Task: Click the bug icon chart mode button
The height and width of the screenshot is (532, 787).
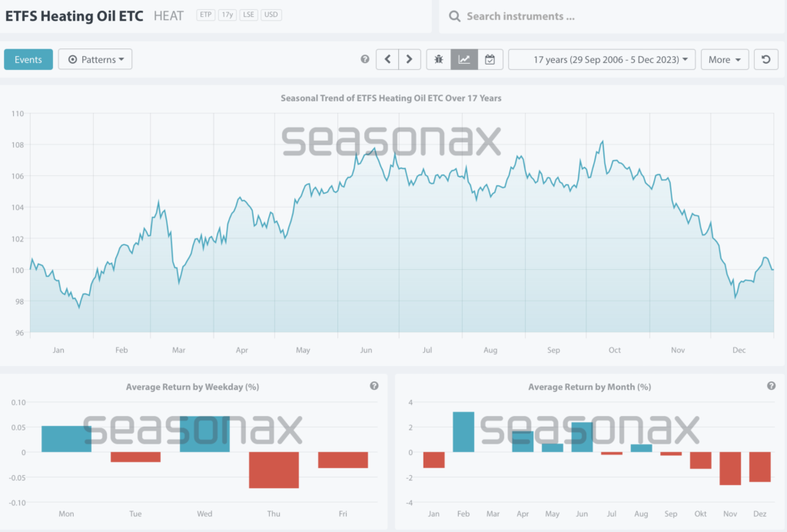Action: [x=439, y=59]
